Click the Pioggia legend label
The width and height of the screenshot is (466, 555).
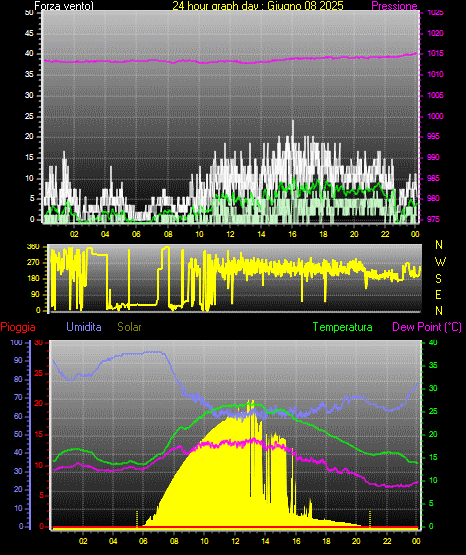[x=18, y=327]
